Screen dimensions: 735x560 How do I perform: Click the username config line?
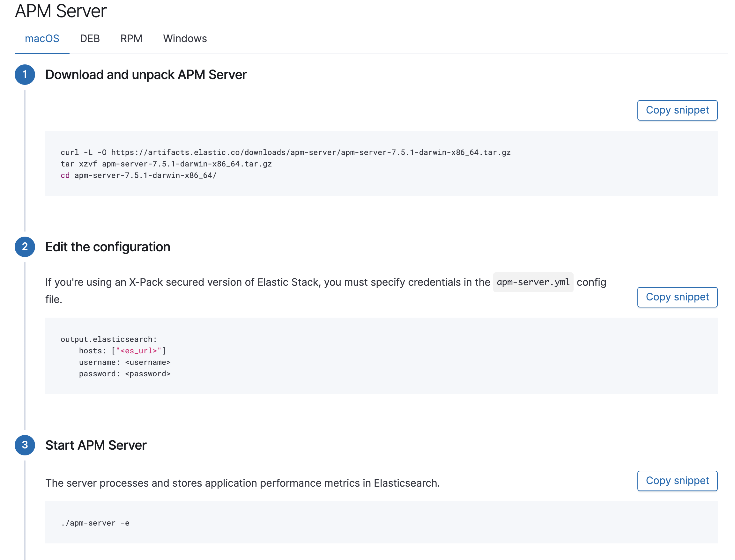pyautogui.click(x=124, y=362)
